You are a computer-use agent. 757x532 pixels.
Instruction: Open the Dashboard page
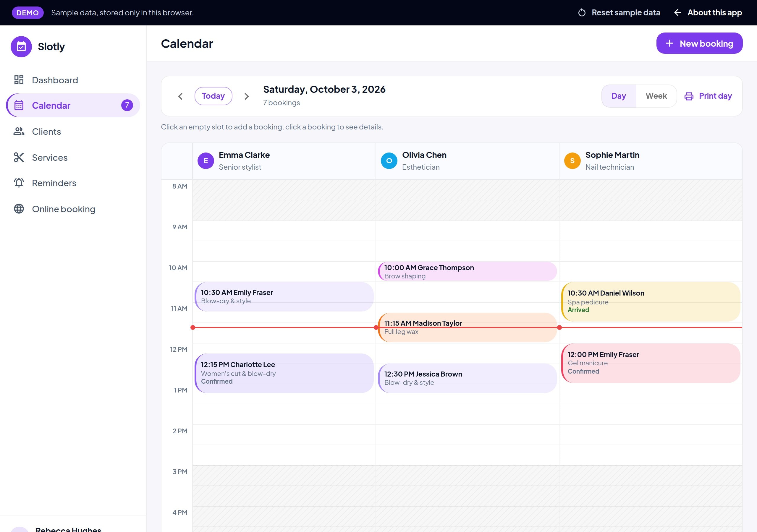[73, 80]
